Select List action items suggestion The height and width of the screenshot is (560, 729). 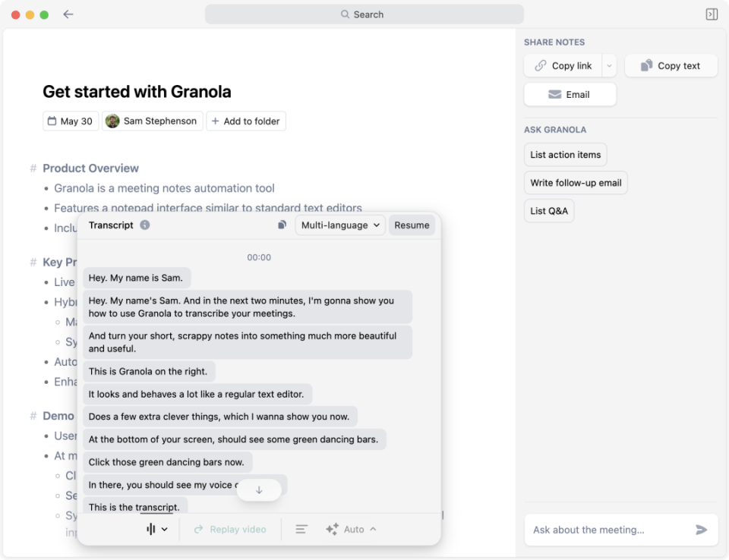[565, 155]
